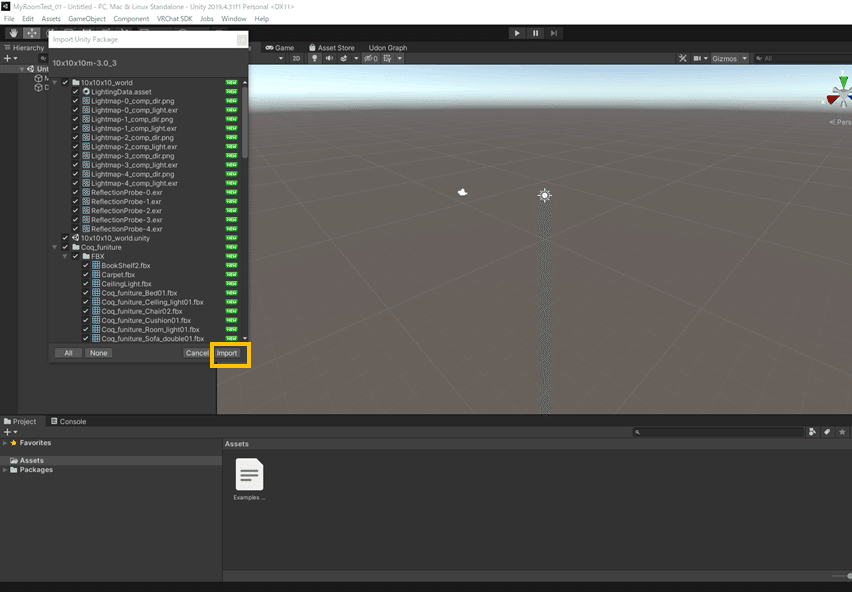Switch to the Udon Graph tab
Viewport: 852px width, 592px height.
pos(387,48)
